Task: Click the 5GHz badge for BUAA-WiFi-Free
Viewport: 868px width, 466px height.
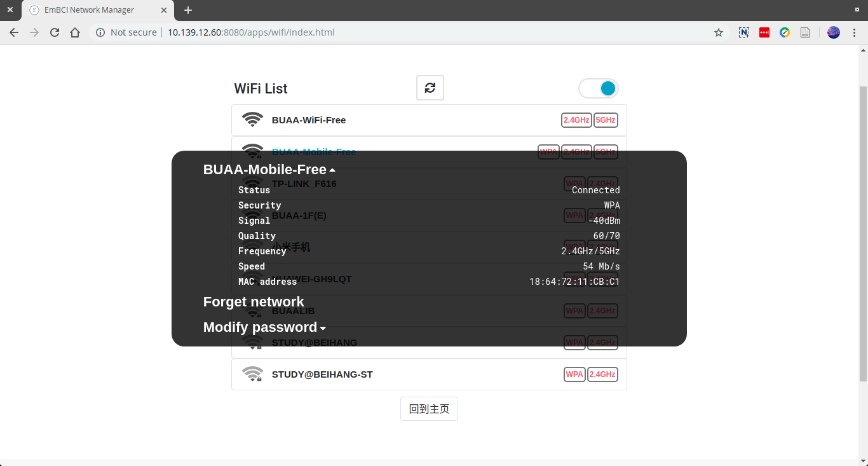Action: [x=605, y=120]
